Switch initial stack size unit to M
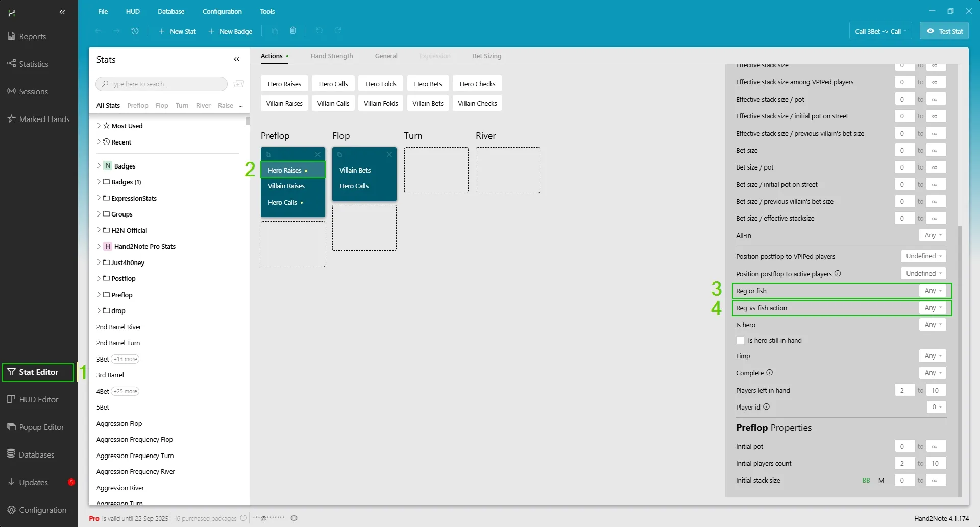This screenshot has width=980, height=527. (x=881, y=481)
